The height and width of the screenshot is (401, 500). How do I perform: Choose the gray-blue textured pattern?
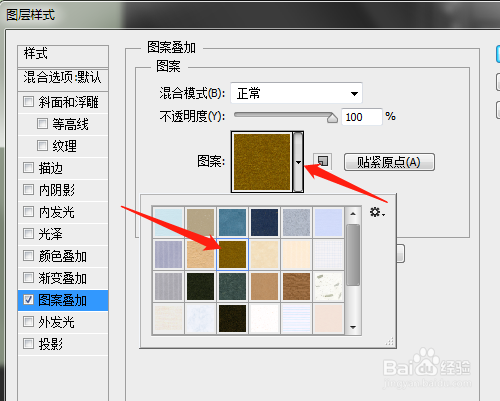296,222
